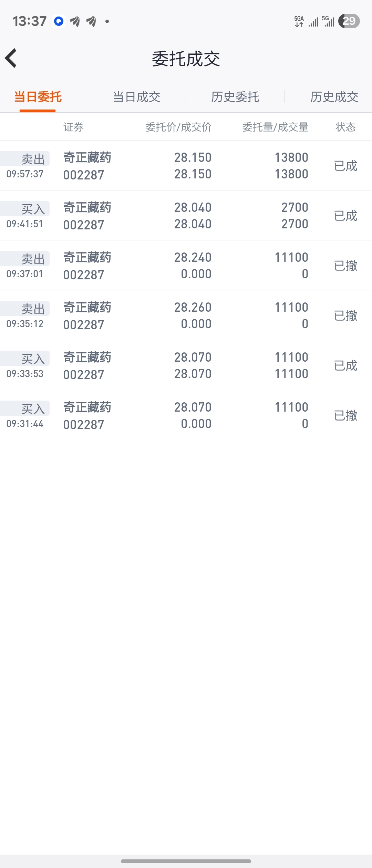The height and width of the screenshot is (868, 372).
Task: Open the 09:31:44 买入 cancelled order
Action: (x=186, y=415)
